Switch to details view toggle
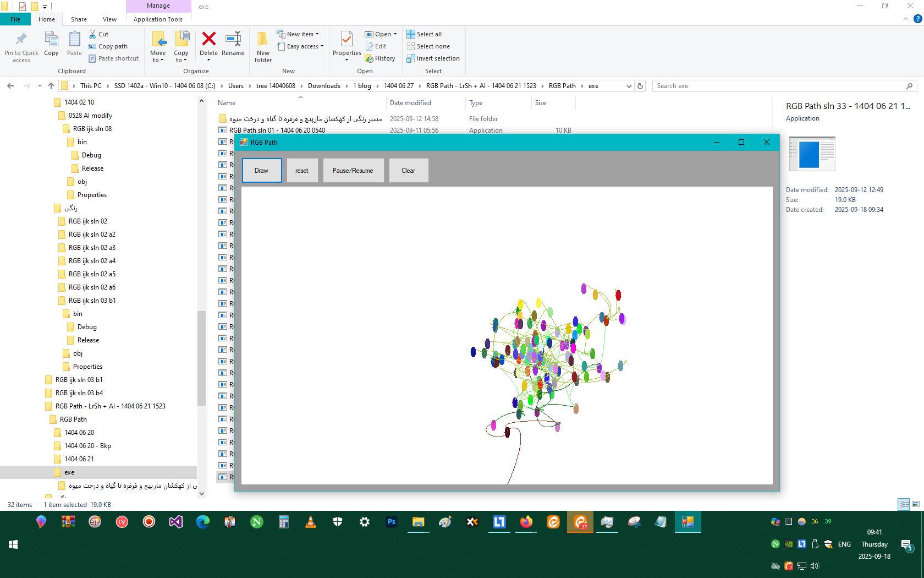This screenshot has height=578, width=924. click(x=903, y=504)
